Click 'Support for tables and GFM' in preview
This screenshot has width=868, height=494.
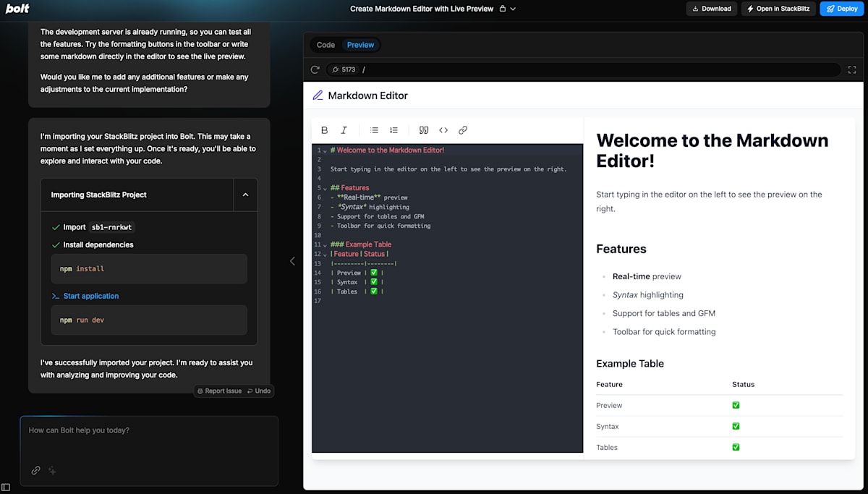coord(664,313)
